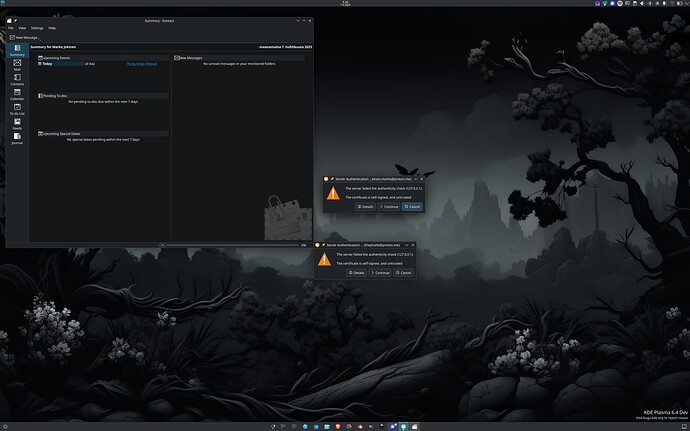Viewport: 690px width, 431px height.
Task: Click the warning triangle in thephatle@proton.me dialog
Action: [x=324, y=259]
